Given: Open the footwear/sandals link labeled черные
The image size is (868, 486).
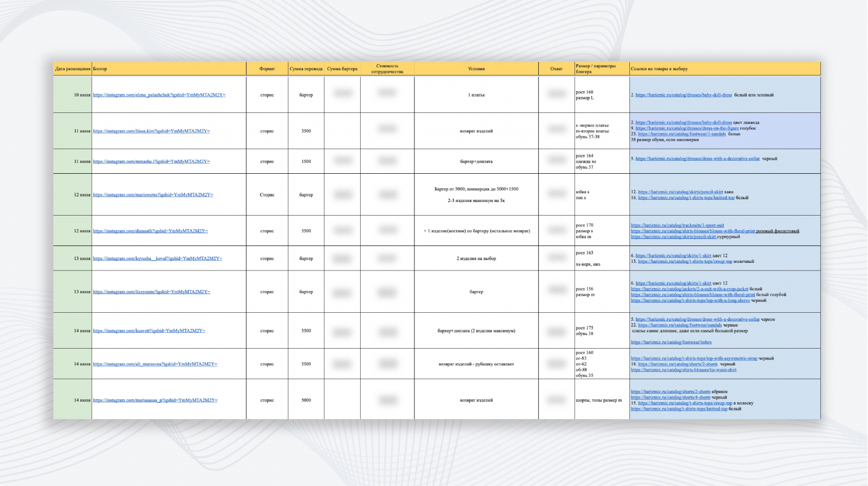Looking at the screenshot, I should (x=680, y=325).
